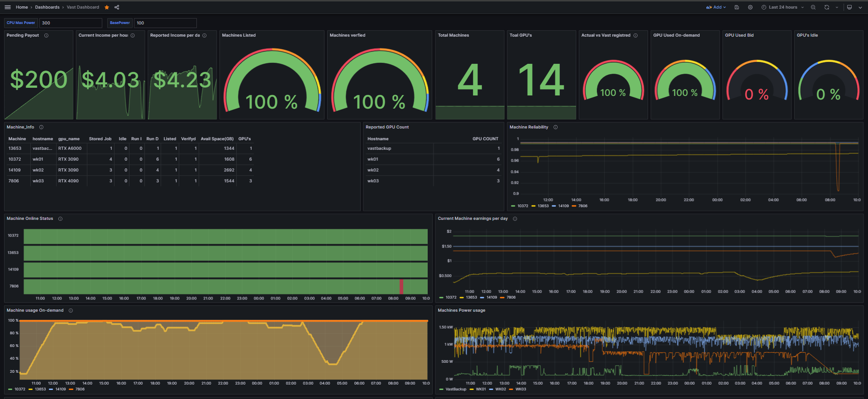The image size is (868, 399).
Task: Open GPU Used Bid panel title menu
Action: coord(739,35)
